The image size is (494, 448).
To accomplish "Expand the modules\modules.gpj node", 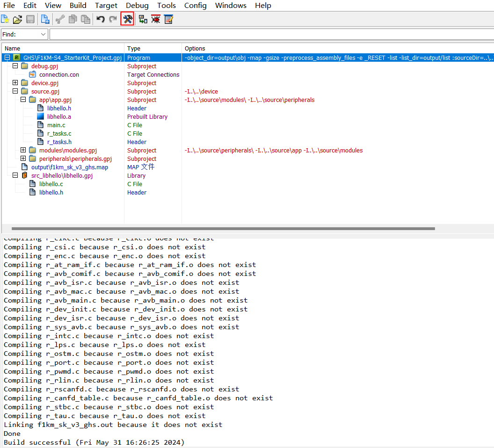I will (23, 150).
